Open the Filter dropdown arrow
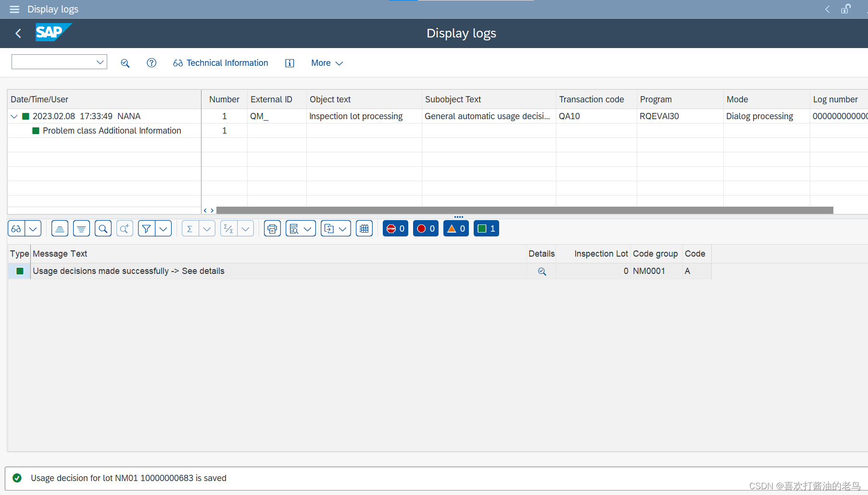Image resolution: width=868 pixels, height=495 pixels. click(x=164, y=228)
